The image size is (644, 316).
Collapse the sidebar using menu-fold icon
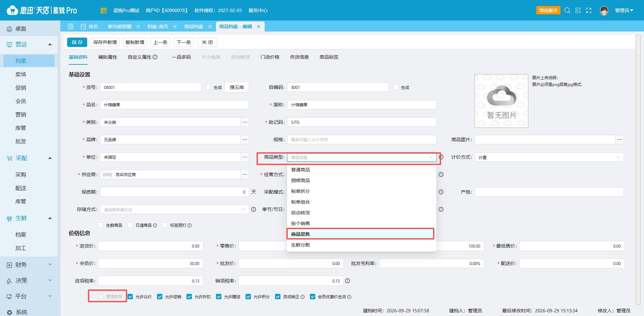point(70,27)
